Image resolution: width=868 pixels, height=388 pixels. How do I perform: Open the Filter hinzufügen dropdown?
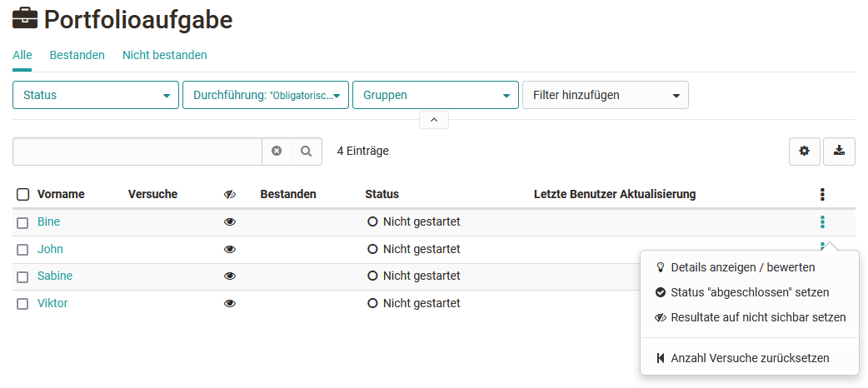(605, 95)
